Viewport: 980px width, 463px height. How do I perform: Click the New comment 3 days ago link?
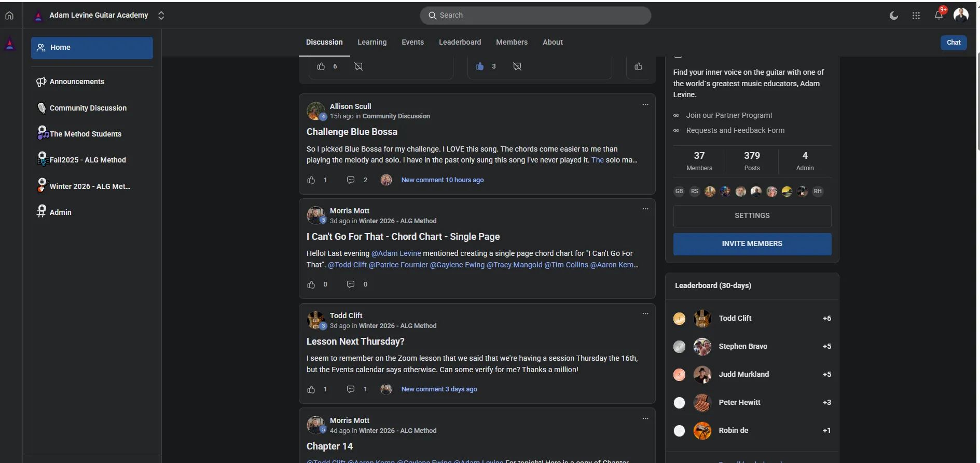tap(439, 389)
